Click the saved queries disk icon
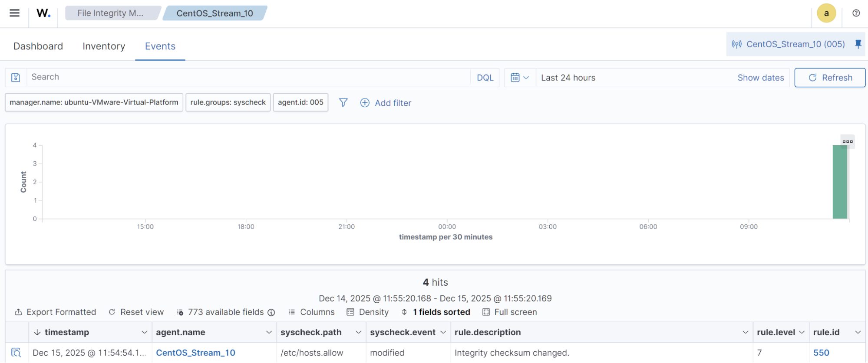This screenshot has width=868, height=363. 16,78
